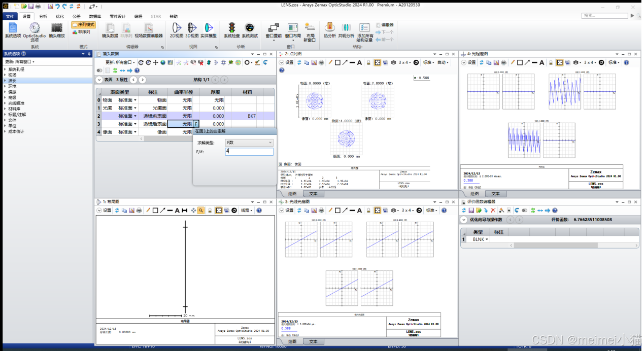Switch to 绘图 tab in 光线光扇图 window
644x351 pixels.
tap(292, 341)
